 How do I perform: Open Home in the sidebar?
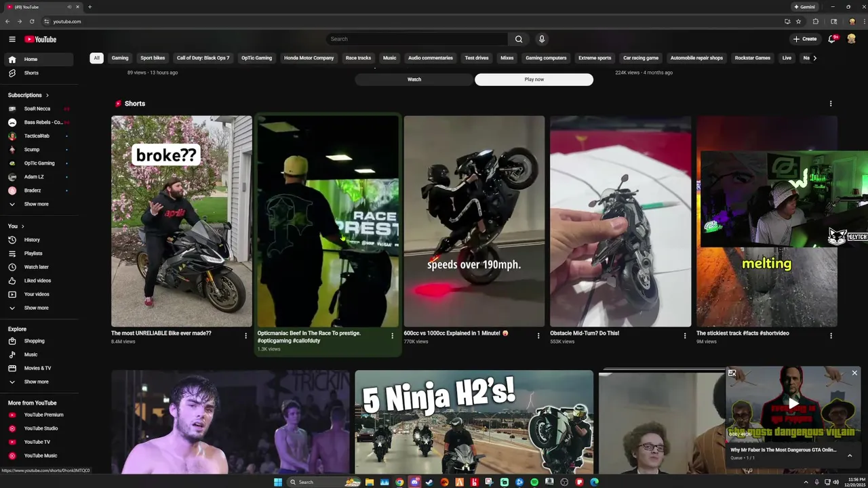pyautogui.click(x=37, y=59)
